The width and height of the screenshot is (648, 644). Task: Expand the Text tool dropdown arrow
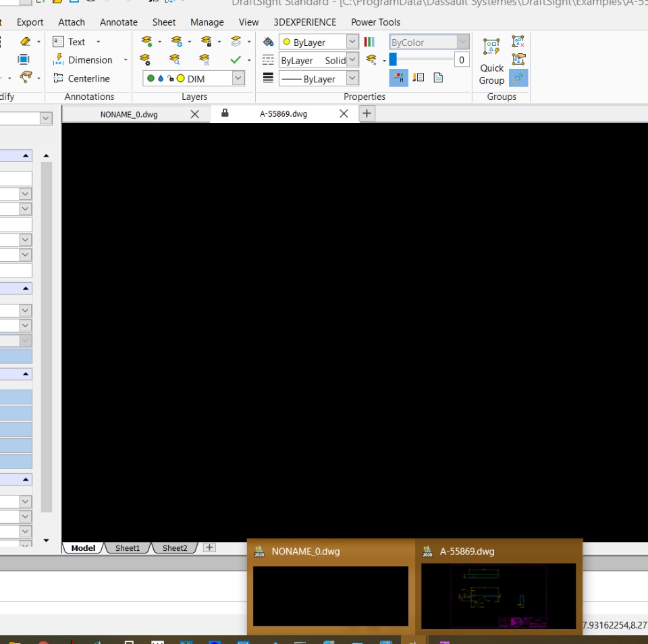(99, 42)
